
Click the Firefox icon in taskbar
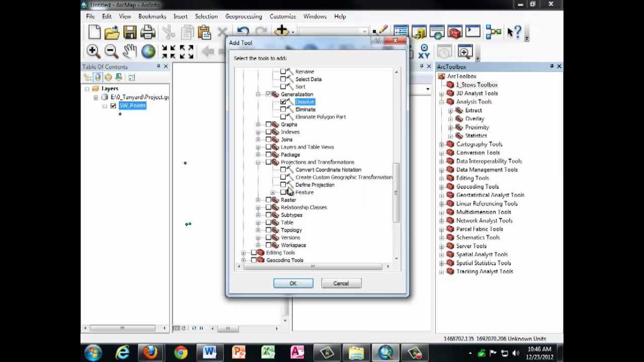150,352
